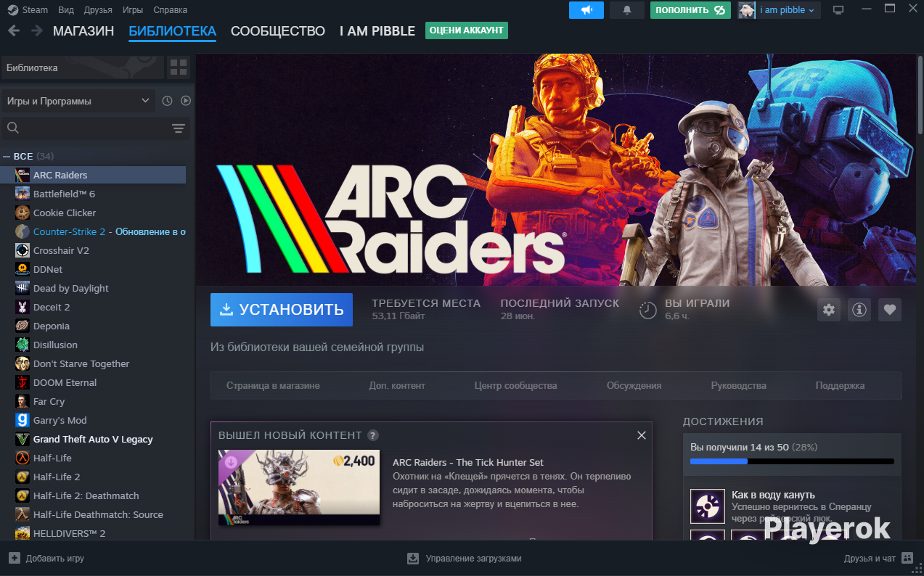
Task: Open ARC Raiders settings gear
Action: point(829,310)
